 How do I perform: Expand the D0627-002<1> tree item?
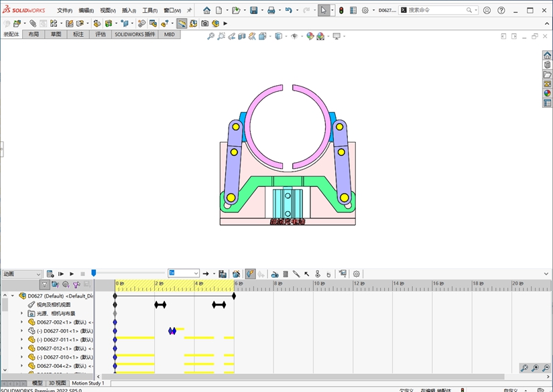click(21, 322)
